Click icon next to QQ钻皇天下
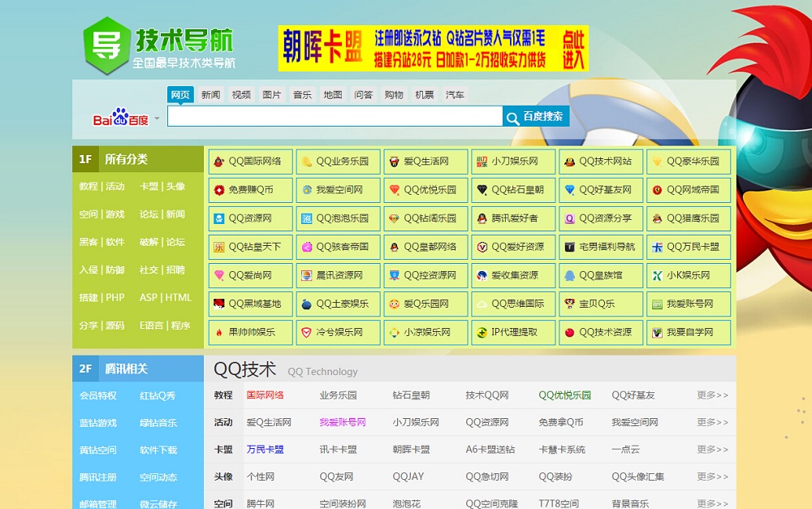812x509 pixels. 219,247
